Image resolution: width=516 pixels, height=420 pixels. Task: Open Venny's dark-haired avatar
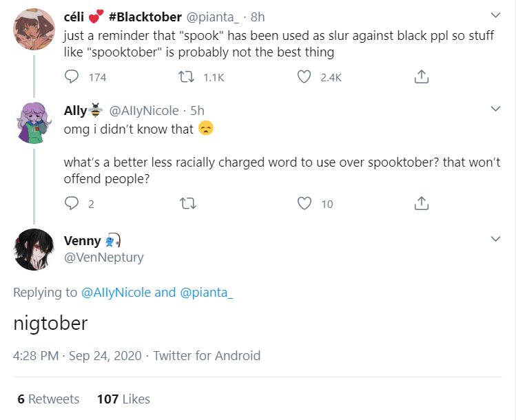pyautogui.click(x=34, y=249)
